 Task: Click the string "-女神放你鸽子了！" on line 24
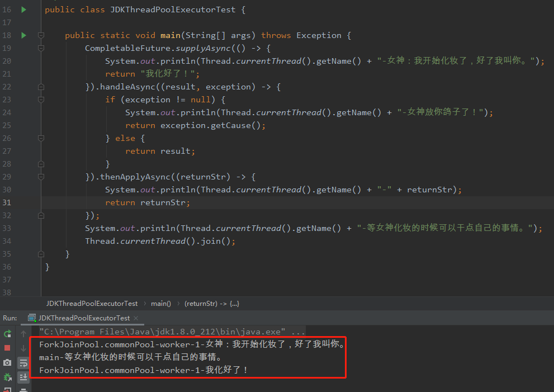(440, 112)
